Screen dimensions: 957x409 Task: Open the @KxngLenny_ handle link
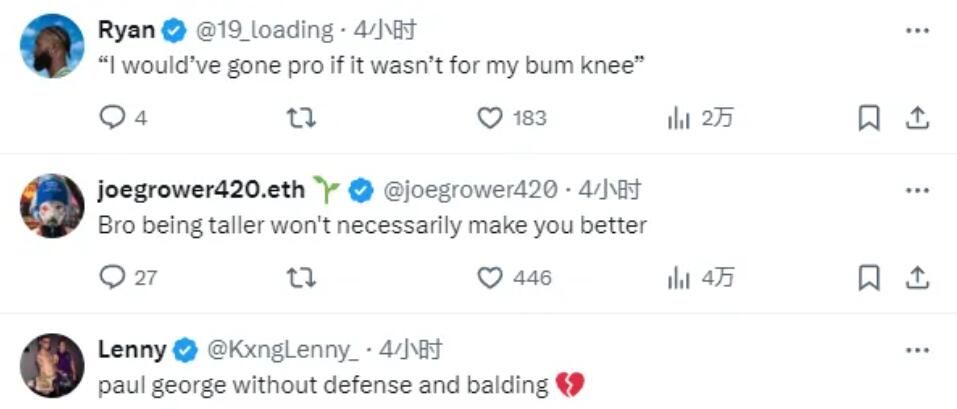click(x=281, y=350)
